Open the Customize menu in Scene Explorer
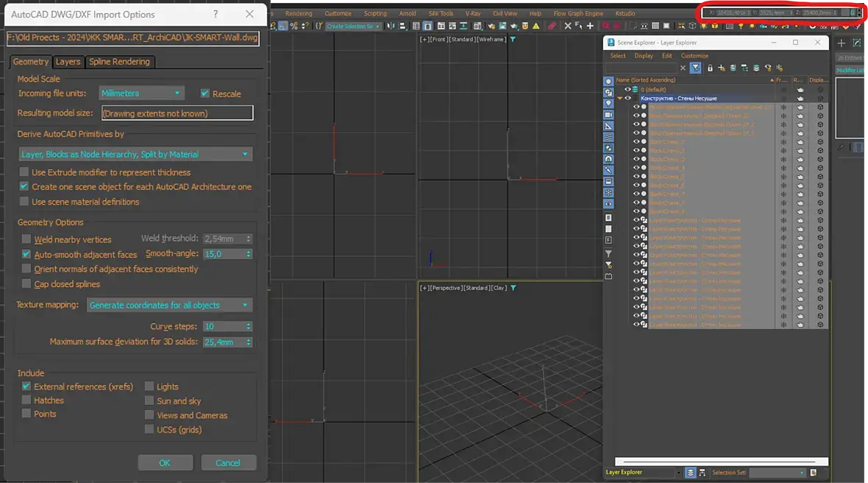Image resolution: width=868 pixels, height=483 pixels. point(694,56)
